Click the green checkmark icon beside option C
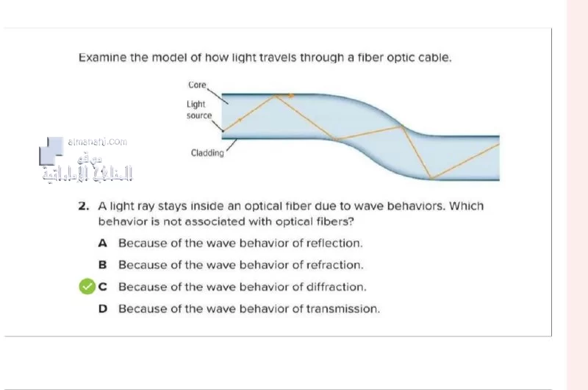Image resolution: width=588 pixels, height=390 pixels. (87, 286)
